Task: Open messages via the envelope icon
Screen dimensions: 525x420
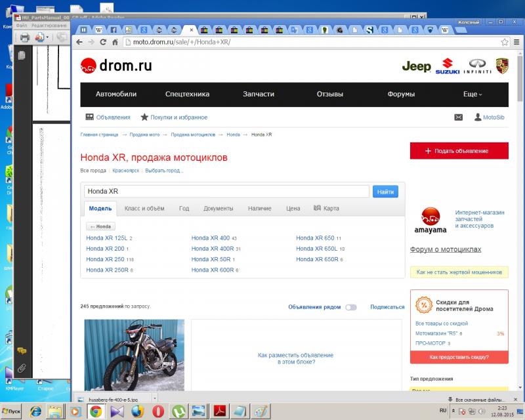Action: 458,117
